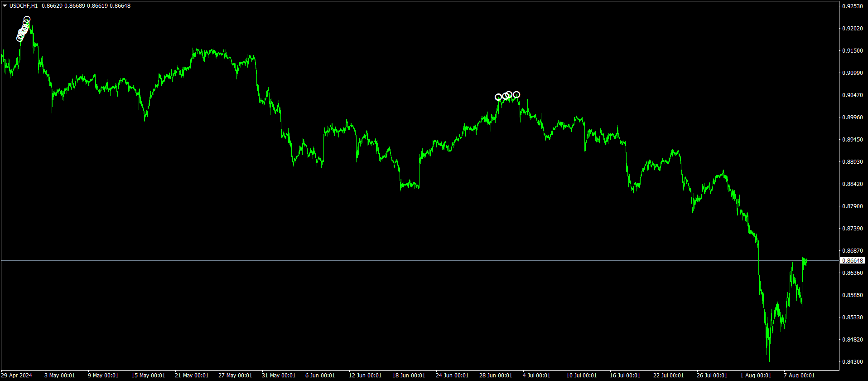Click the 29 Apr 2024 date label

tap(17, 376)
